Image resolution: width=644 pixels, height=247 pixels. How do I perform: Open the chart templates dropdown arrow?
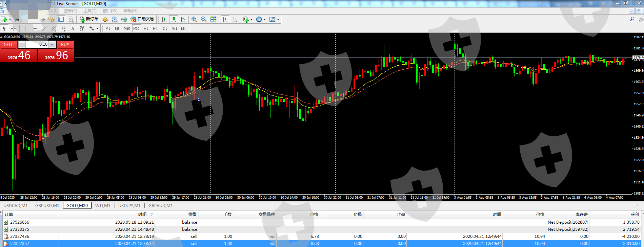278,20
